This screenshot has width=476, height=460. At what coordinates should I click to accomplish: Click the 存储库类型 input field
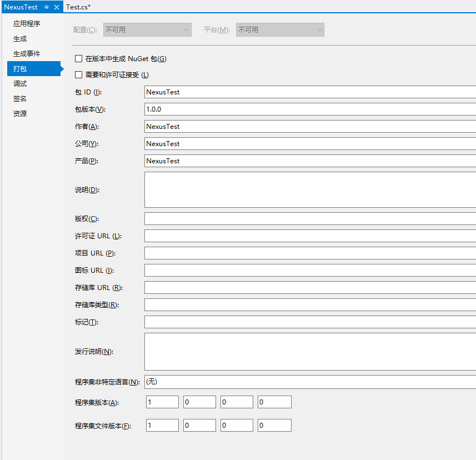[x=310, y=305]
